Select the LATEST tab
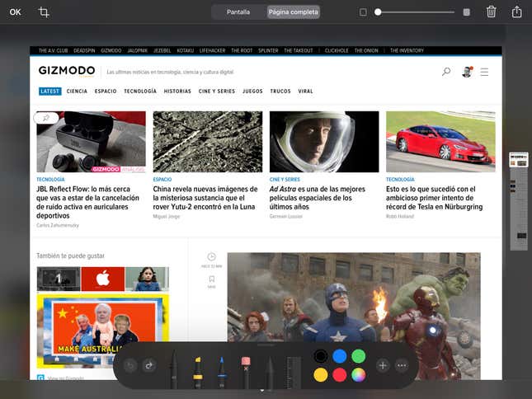The height and width of the screenshot is (399, 532). pos(49,92)
